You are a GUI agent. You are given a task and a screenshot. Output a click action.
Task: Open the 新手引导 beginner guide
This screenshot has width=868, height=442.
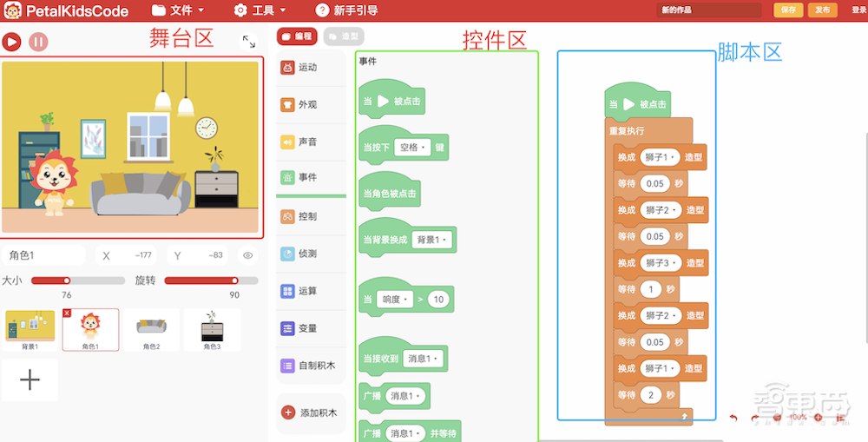(346, 10)
